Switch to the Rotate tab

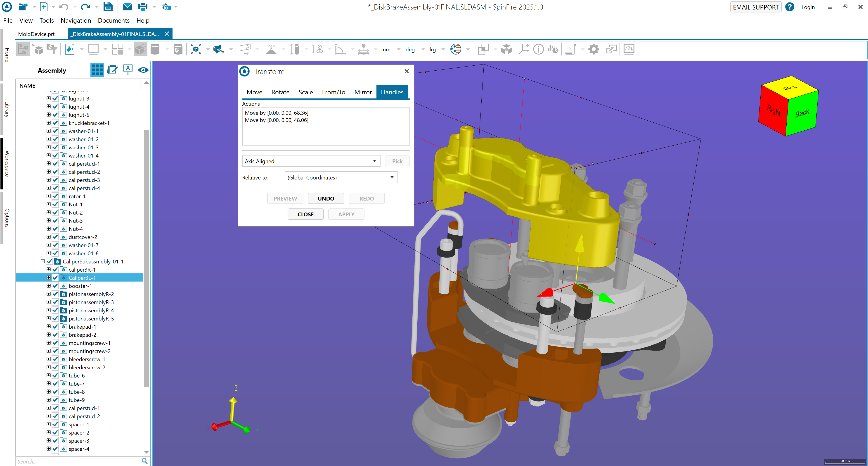coord(280,92)
